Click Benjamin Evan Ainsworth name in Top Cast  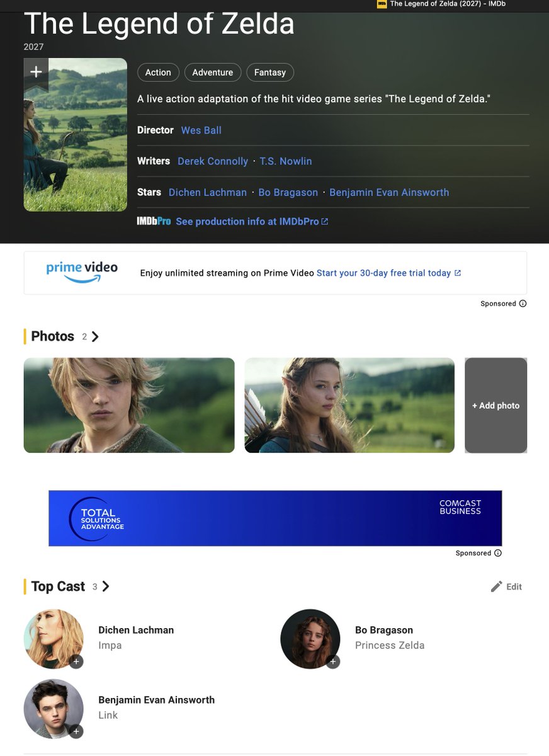(157, 700)
